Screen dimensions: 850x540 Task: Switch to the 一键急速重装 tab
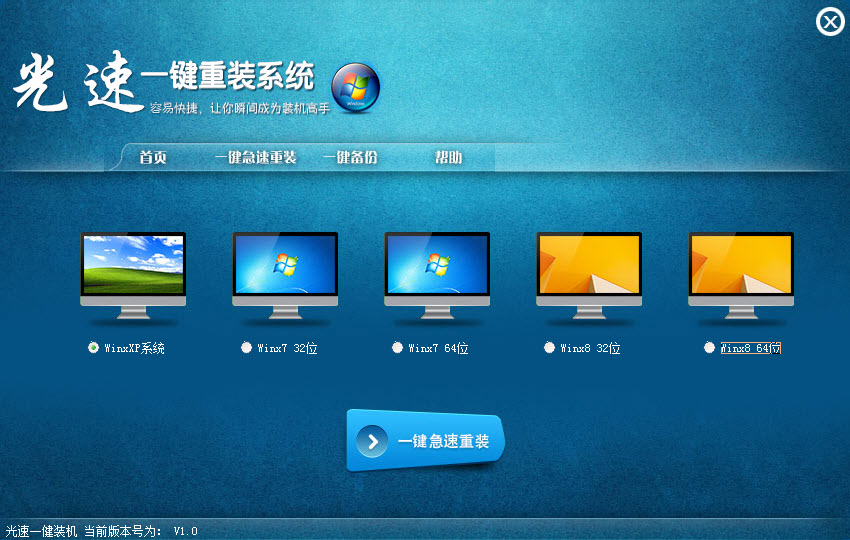256,157
